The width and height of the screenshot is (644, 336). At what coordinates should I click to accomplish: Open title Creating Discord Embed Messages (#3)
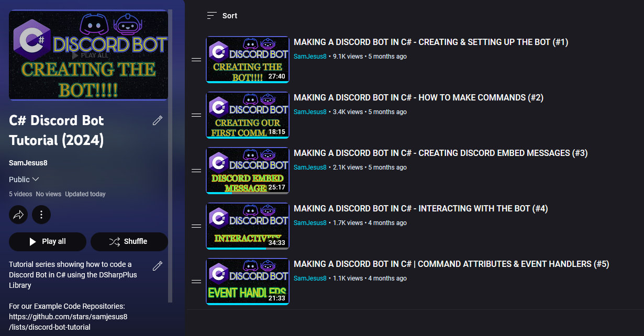pyautogui.click(x=441, y=153)
